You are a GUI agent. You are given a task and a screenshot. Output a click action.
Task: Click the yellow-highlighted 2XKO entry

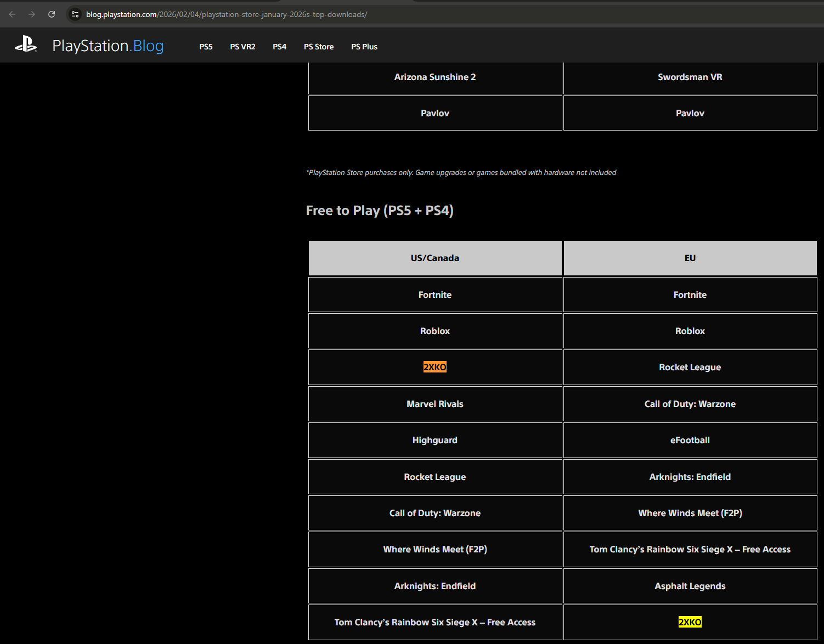point(690,622)
